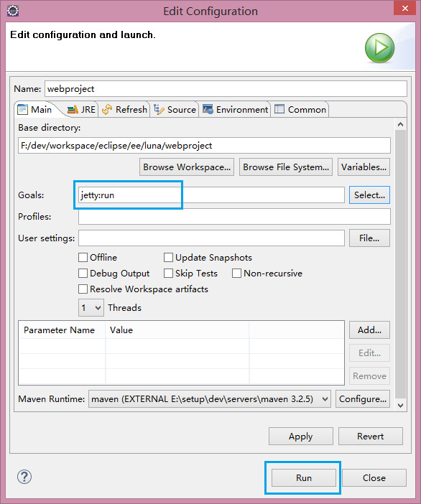Click the Refresh tab arrows icon
The image size is (421, 504).
[x=107, y=110]
